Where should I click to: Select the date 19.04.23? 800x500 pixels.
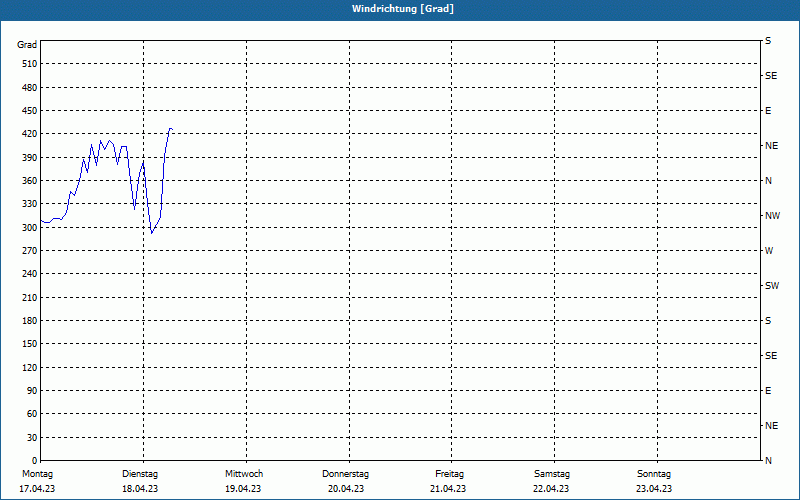(x=243, y=489)
